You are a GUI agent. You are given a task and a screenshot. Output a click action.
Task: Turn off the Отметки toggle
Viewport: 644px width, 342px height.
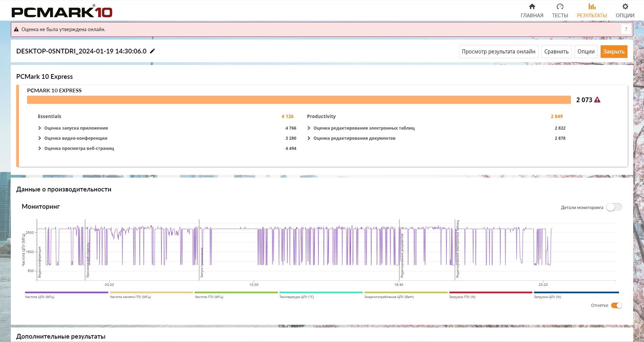coord(617,305)
